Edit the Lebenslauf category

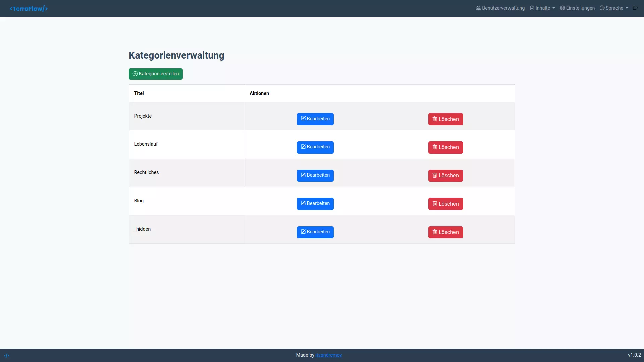pyautogui.click(x=315, y=147)
